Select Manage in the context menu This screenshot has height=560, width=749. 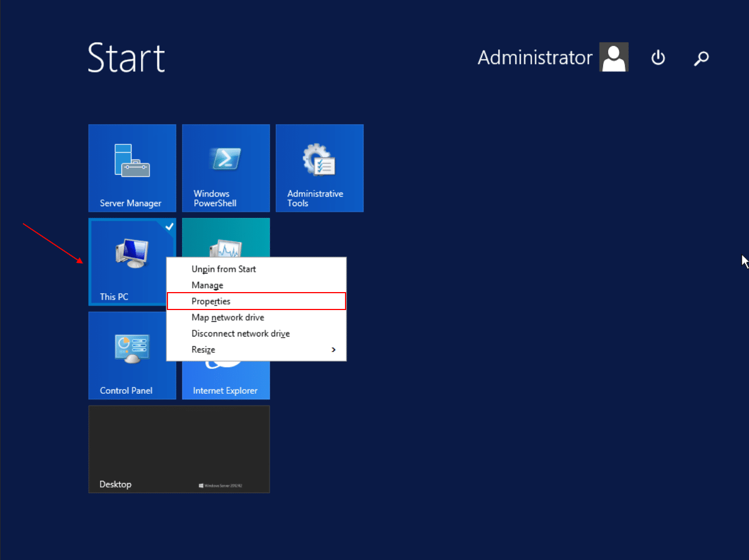point(207,285)
